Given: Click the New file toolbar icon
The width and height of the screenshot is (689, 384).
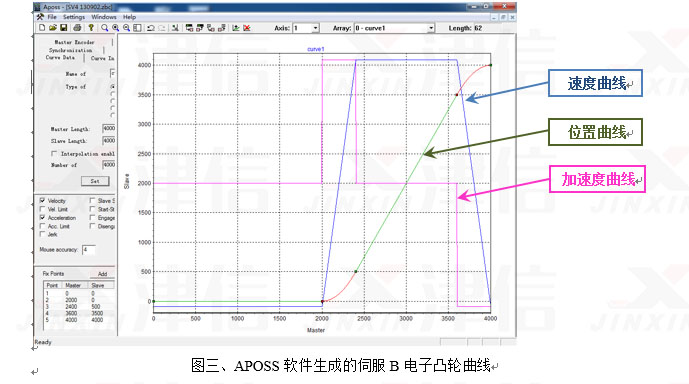Looking at the screenshot, I should point(42,28).
